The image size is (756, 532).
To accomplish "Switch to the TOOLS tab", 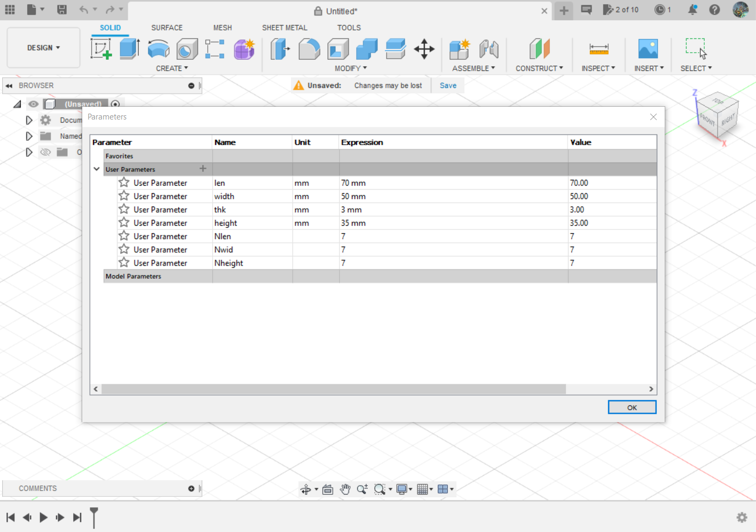I will [349, 28].
